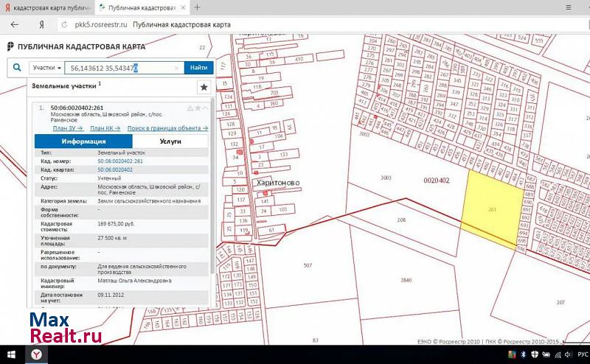Viewport: 590px width, 364px height.
Task: Click Поиск в границах объекта link
Action: click(167, 128)
